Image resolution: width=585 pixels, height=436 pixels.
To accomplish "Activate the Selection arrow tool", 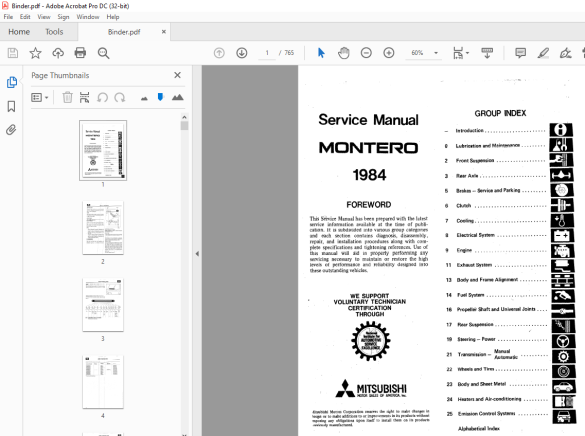I will click(321, 53).
